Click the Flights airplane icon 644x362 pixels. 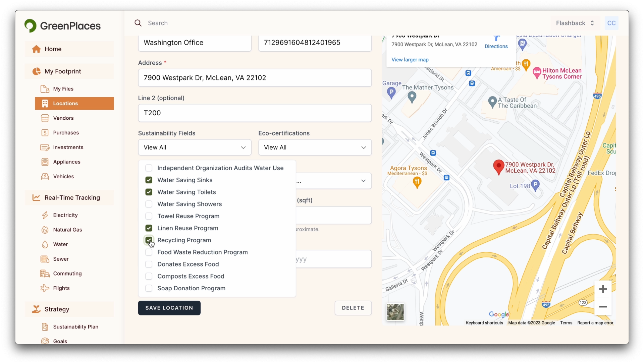point(45,288)
